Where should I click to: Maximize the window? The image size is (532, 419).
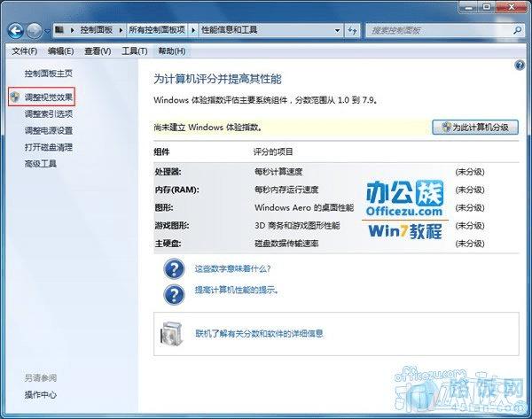[487, 6]
